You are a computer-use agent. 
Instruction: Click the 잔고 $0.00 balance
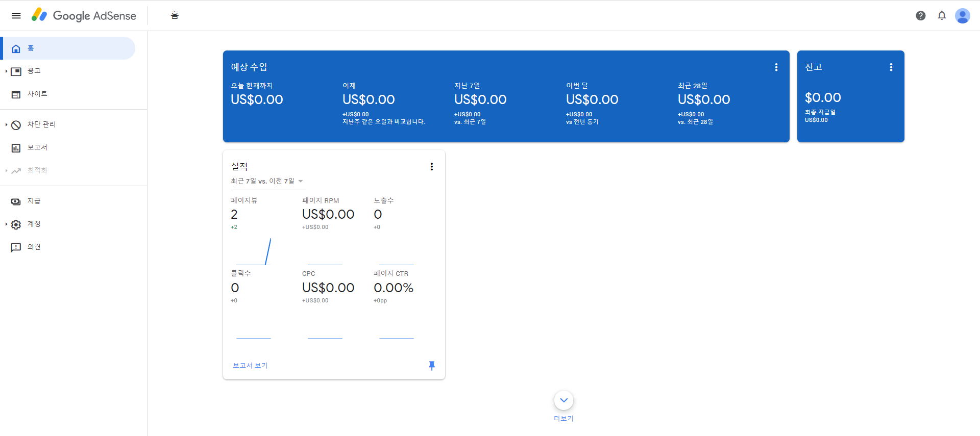(823, 97)
